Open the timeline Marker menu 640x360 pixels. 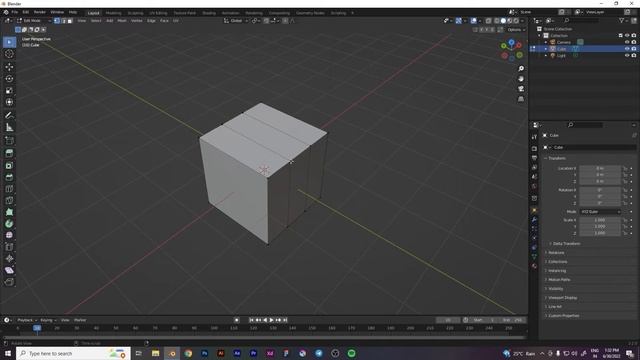coord(80,320)
